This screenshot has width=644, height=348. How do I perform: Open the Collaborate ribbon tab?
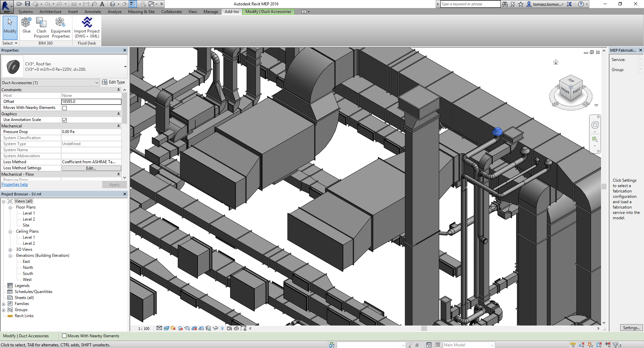click(x=171, y=12)
